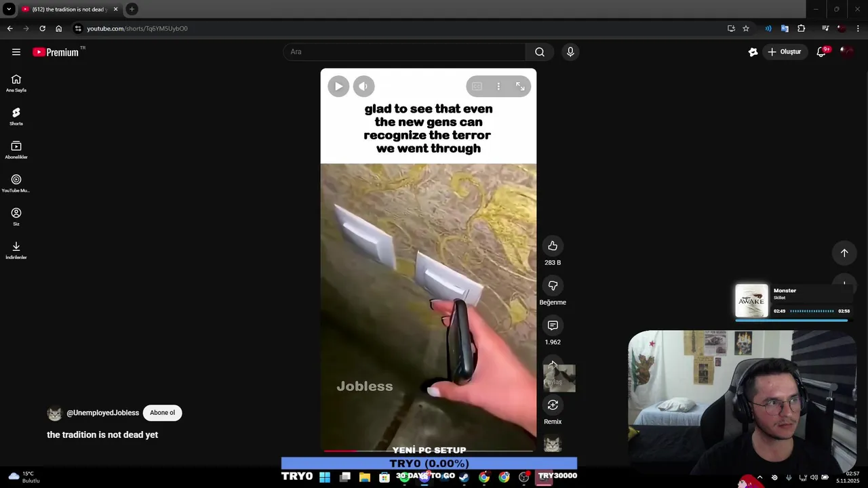Seek along the Short's red progress bar

(429, 451)
